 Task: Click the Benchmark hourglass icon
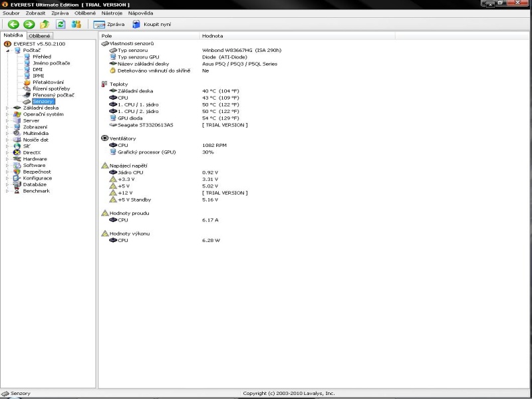tap(17, 191)
